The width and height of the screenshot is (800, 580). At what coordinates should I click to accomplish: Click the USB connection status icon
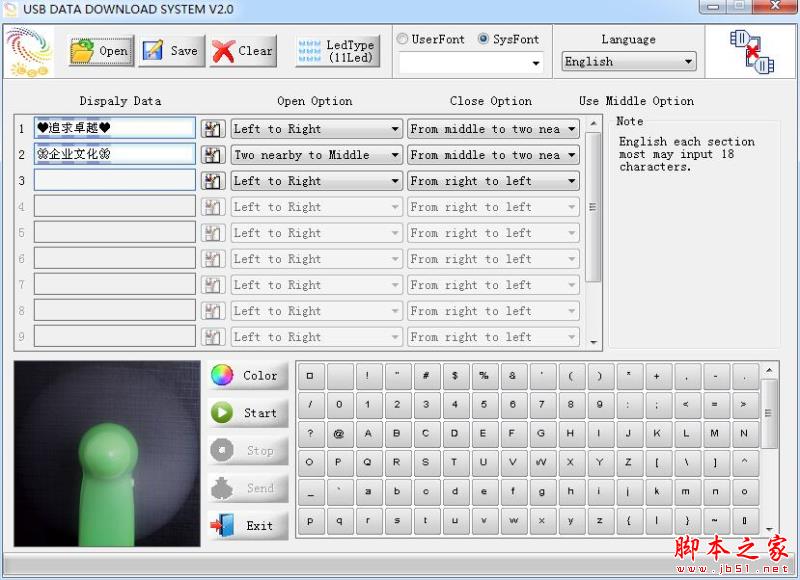tap(752, 52)
